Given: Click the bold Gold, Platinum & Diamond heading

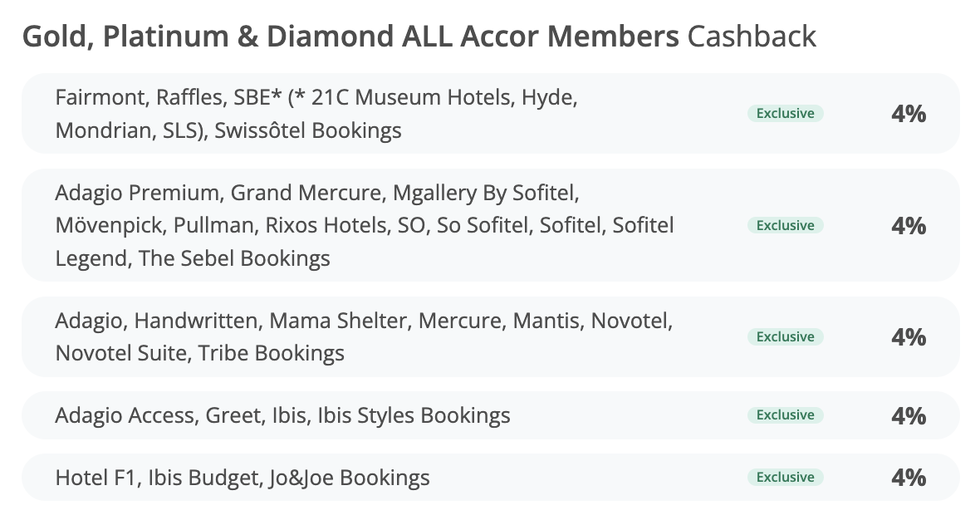Looking at the screenshot, I should [x=350, y=37].
